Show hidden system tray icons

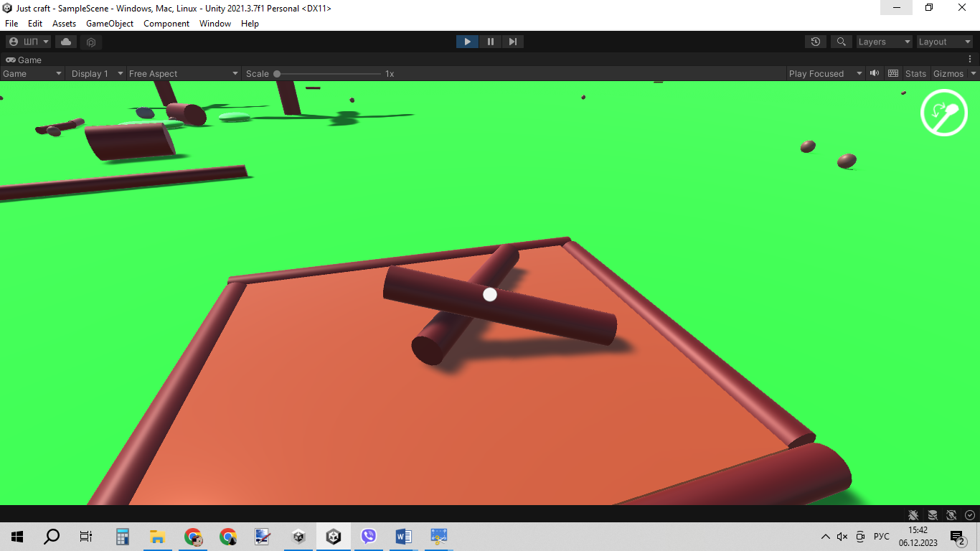825,537
